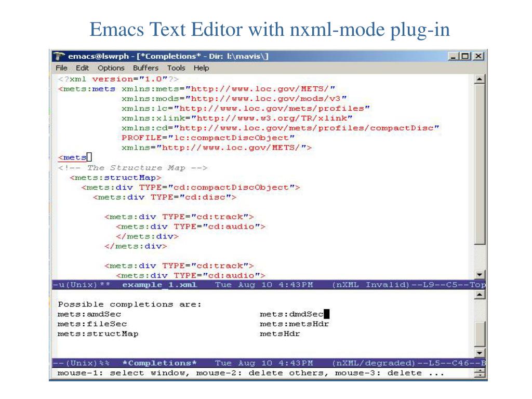The height and width of the screenshot is (399, 532).
Task: Open the Edit menu
Action: click(x=82, y=68)
